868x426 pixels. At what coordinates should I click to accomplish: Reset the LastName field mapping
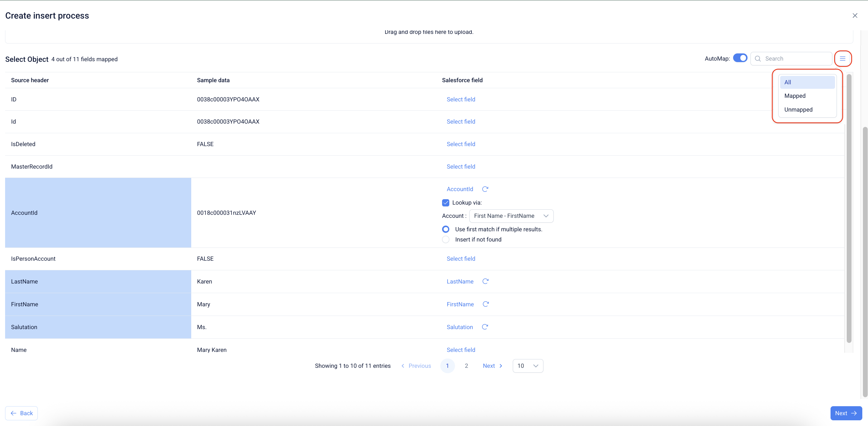tap(485, 281)
